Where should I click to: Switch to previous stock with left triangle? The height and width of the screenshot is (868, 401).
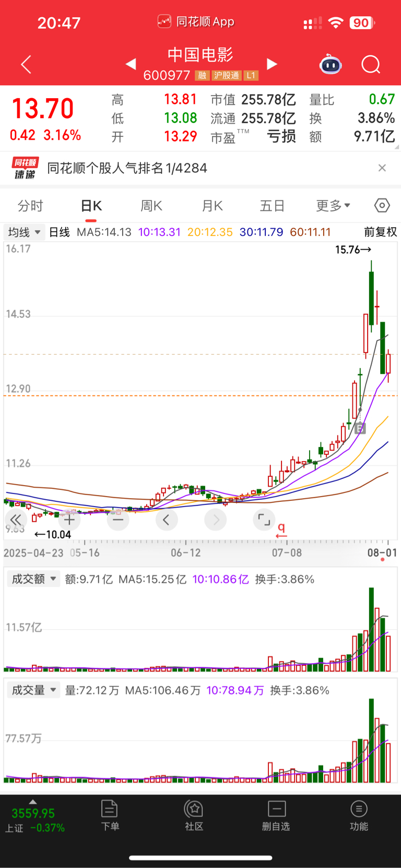[x=131, y=64]
